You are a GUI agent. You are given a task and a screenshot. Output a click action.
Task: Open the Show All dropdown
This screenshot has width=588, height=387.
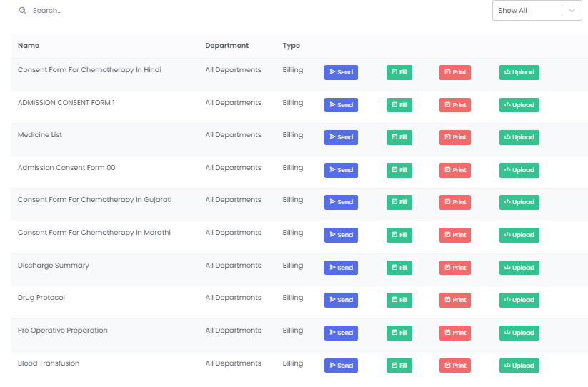click(537, 11)
